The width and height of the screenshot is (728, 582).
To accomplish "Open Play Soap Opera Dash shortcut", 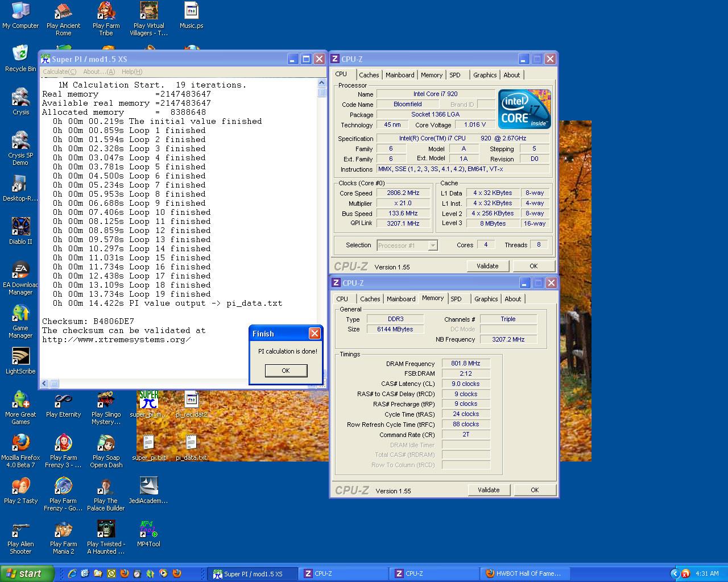I will [x=106, y=451].
